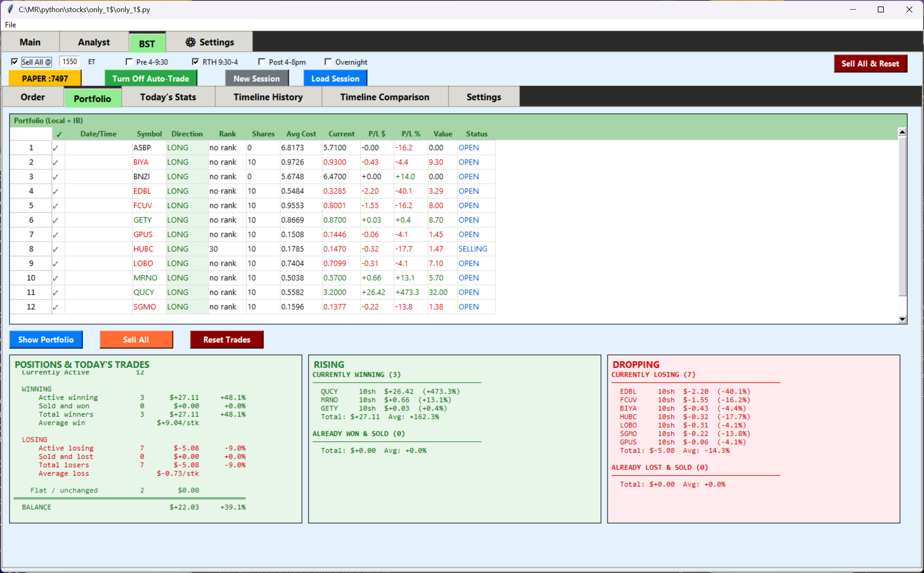Open the Order sub-tab

(x=33, y=97)
